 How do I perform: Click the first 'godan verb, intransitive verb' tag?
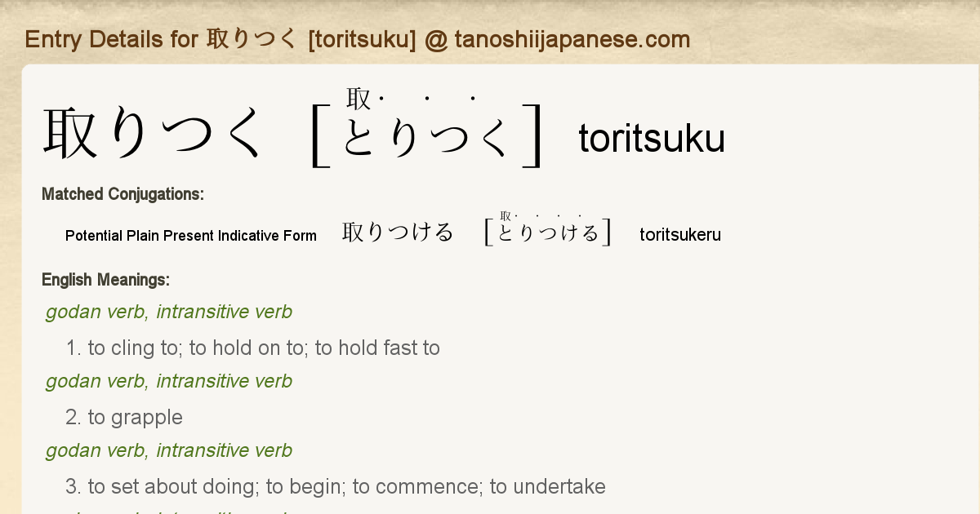point(169,312)
